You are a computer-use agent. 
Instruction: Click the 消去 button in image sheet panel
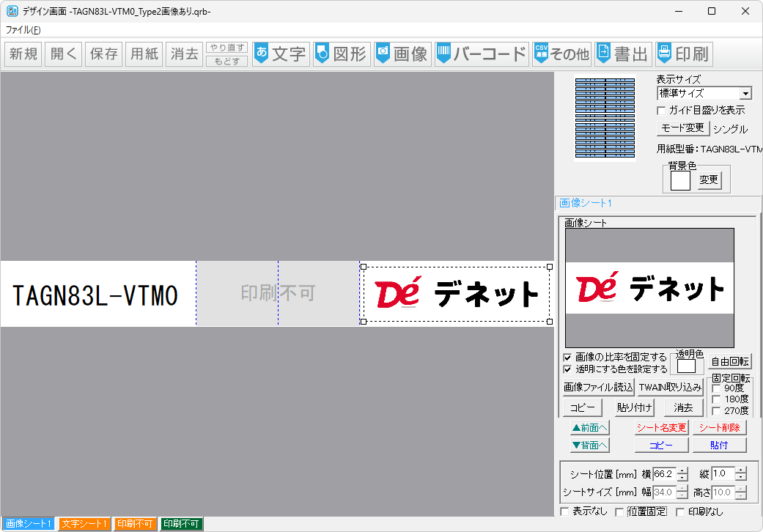tap(683, 407)
